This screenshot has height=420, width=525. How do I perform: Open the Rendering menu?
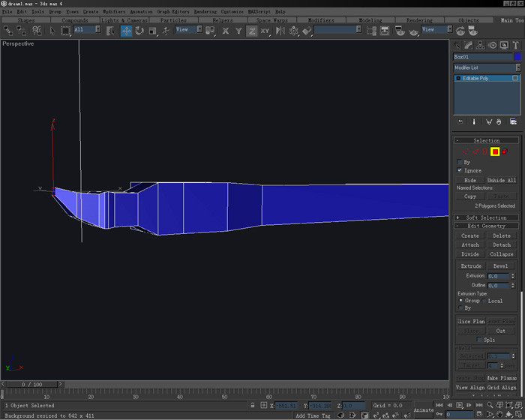[x=205, y=12]
